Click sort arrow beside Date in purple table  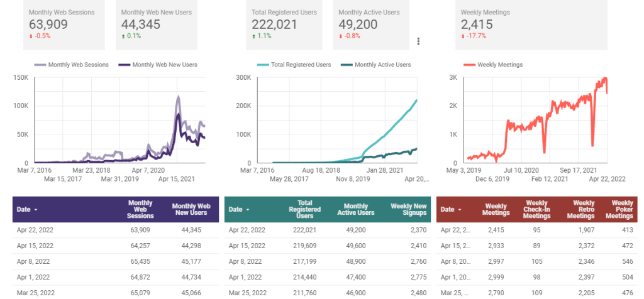(x=36, y=210)
